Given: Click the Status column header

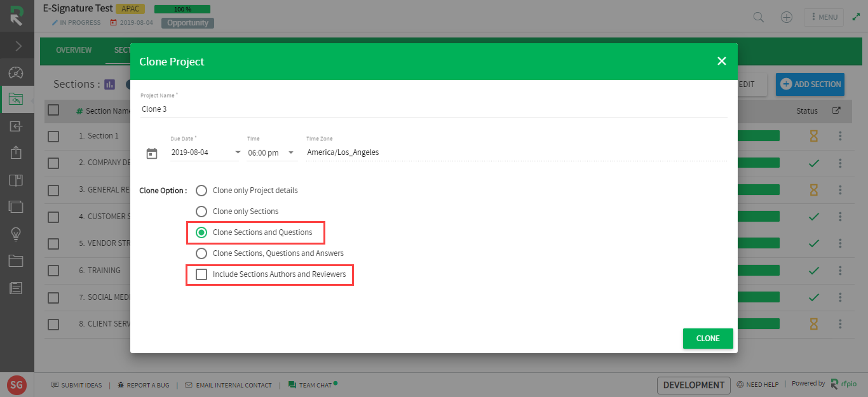Looking at the screenshot, I should click(807, 111).
